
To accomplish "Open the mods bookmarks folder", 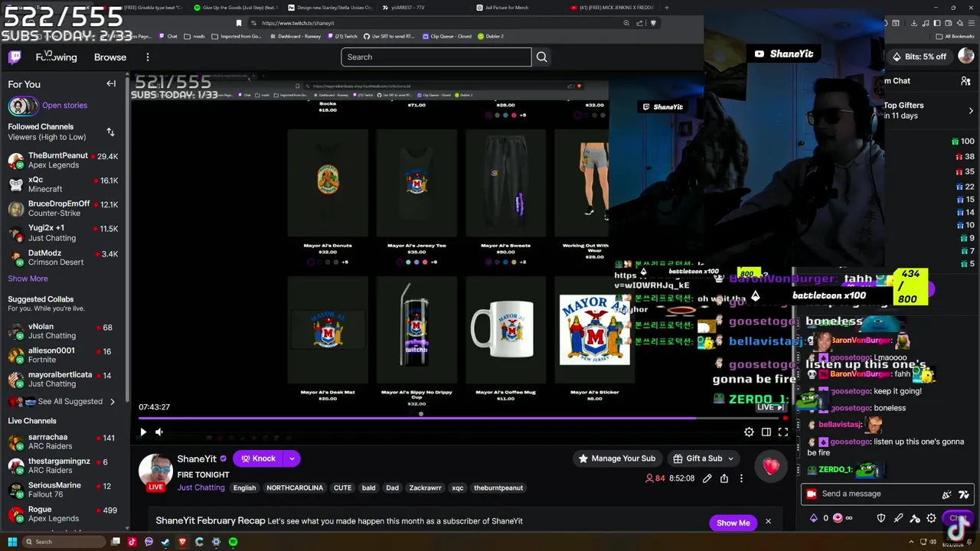I will point(194,36).
